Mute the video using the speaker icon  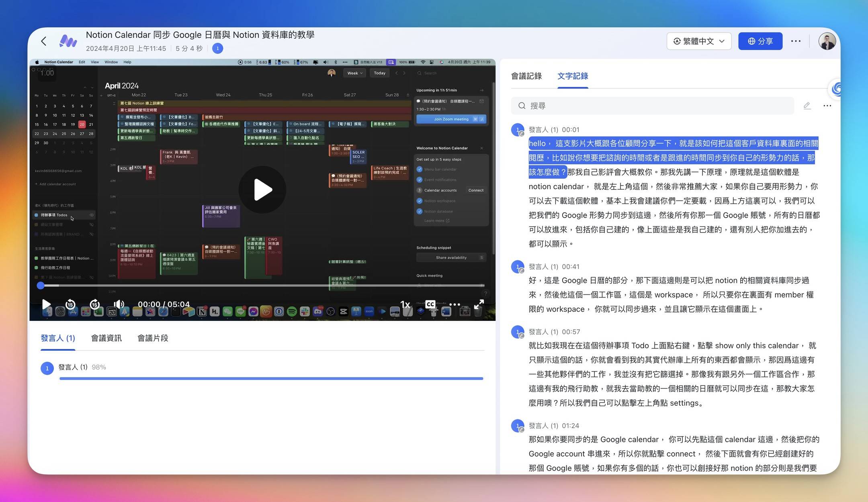(119, 304)
